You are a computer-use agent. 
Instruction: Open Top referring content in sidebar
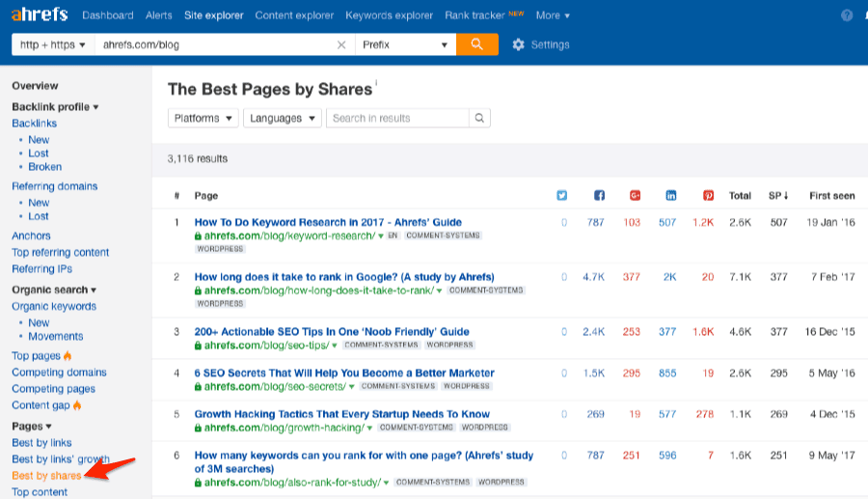(61, 253)
